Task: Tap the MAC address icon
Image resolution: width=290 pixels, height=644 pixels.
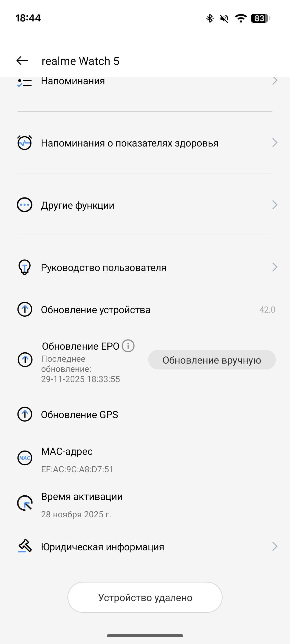Action: coord(25,458)
